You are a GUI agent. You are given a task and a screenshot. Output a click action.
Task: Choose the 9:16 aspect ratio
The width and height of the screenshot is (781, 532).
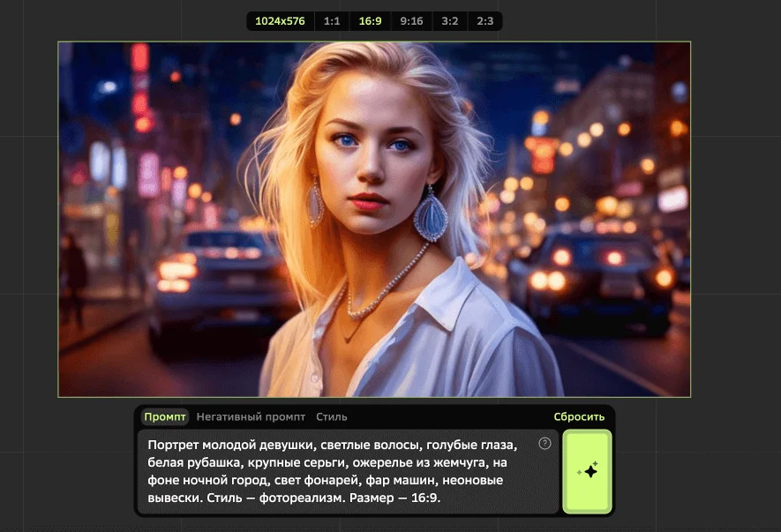pos(411,21)
